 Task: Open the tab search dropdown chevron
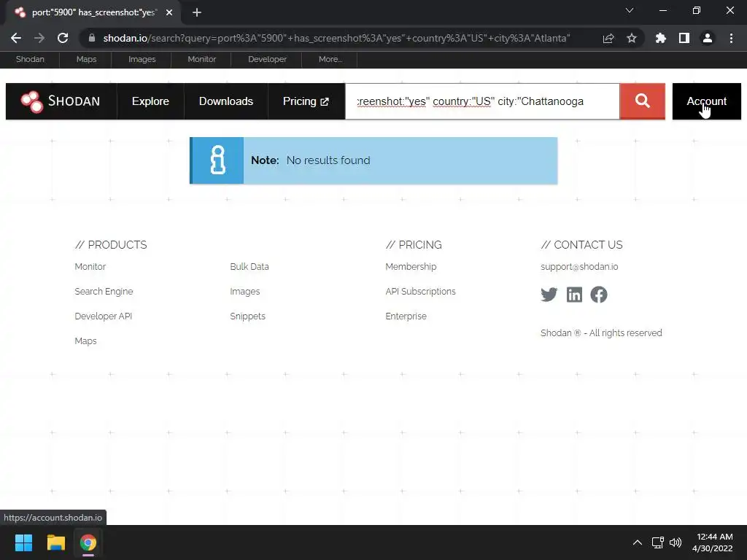coord(630,10)
